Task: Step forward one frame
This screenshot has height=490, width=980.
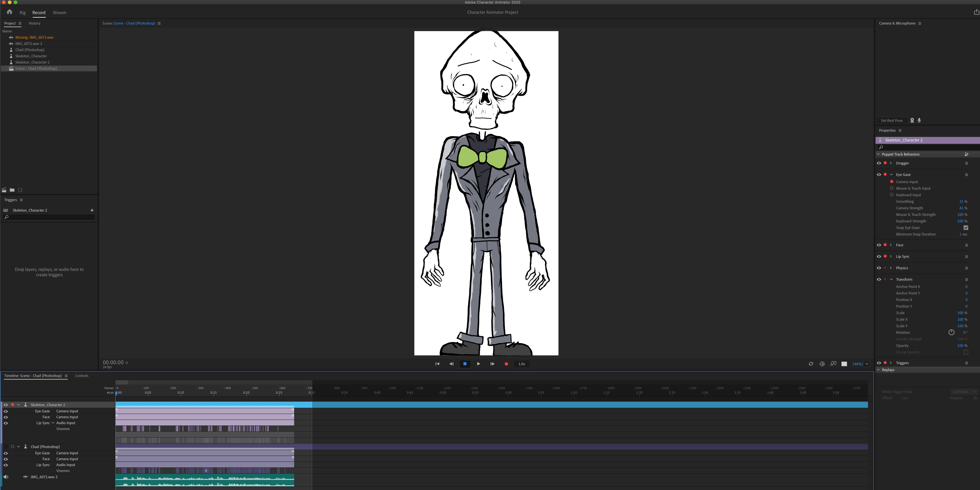Action: click(492, 364)
